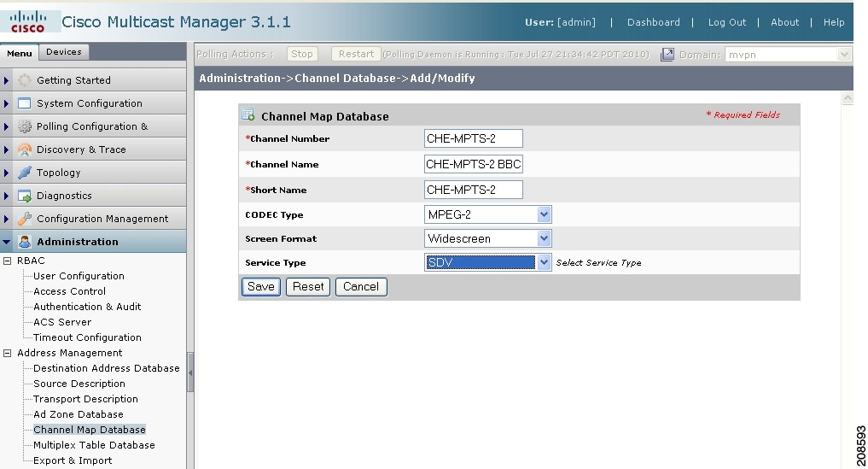Click the Cisco logo
868x469 pixels.
[x=27, y=21]
